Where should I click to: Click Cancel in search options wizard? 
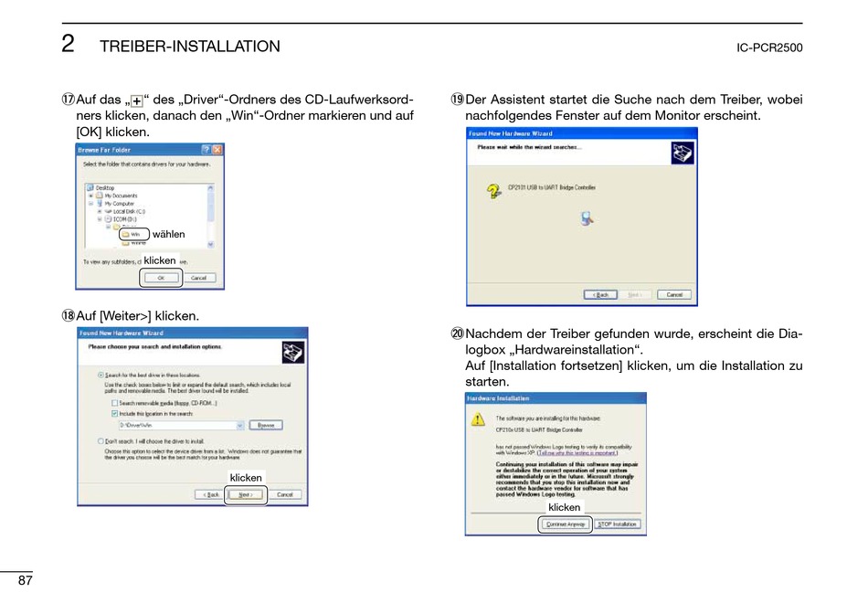click(284, 494)
